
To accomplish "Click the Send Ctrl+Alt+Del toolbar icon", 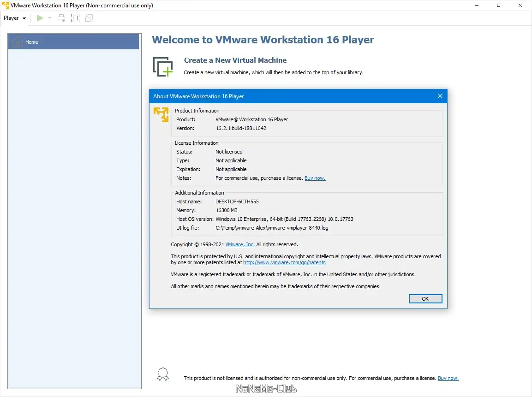I will point(61,18).
